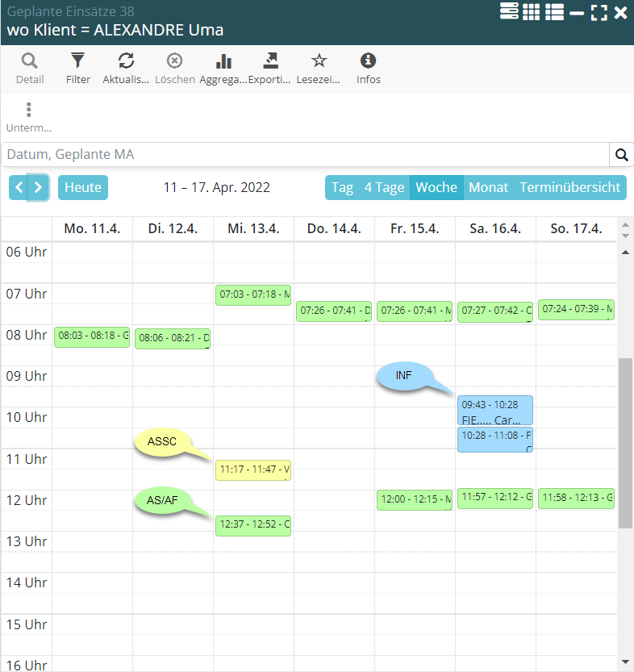Image resolution: width=634 pixels, height=672 pixels.
Task: Select the Tag view tab
Action: [x=342, y=188]
